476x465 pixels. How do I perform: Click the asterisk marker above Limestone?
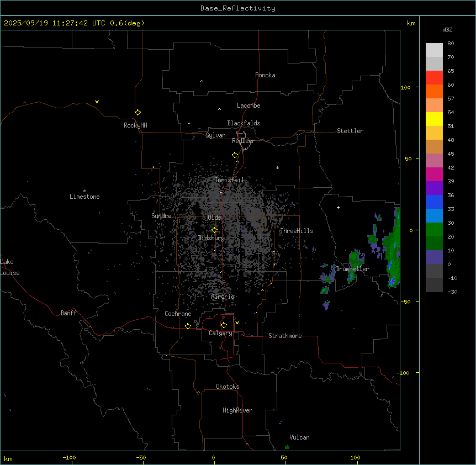pyautogui.click(x=84, y=191)
